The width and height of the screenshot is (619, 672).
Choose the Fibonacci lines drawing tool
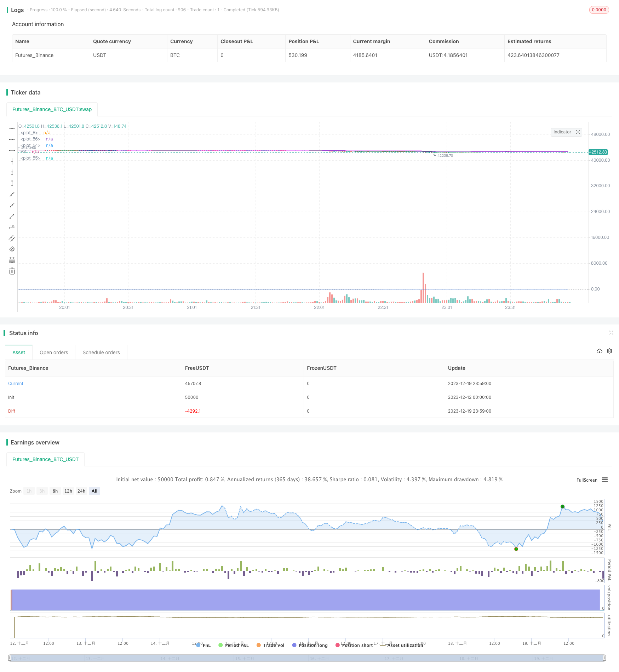[x=12, y=260]
